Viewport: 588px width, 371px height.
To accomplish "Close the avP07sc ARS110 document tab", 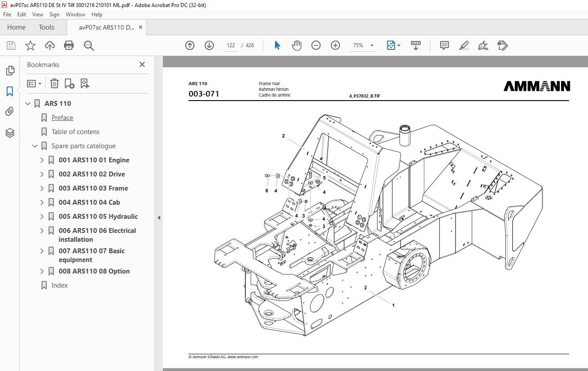I will pyautogui.click(x=140, y=27).
